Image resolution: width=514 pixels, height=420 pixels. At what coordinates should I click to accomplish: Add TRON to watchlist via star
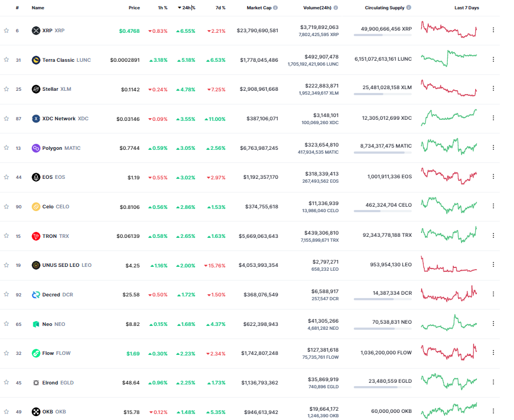coord(6,235)
